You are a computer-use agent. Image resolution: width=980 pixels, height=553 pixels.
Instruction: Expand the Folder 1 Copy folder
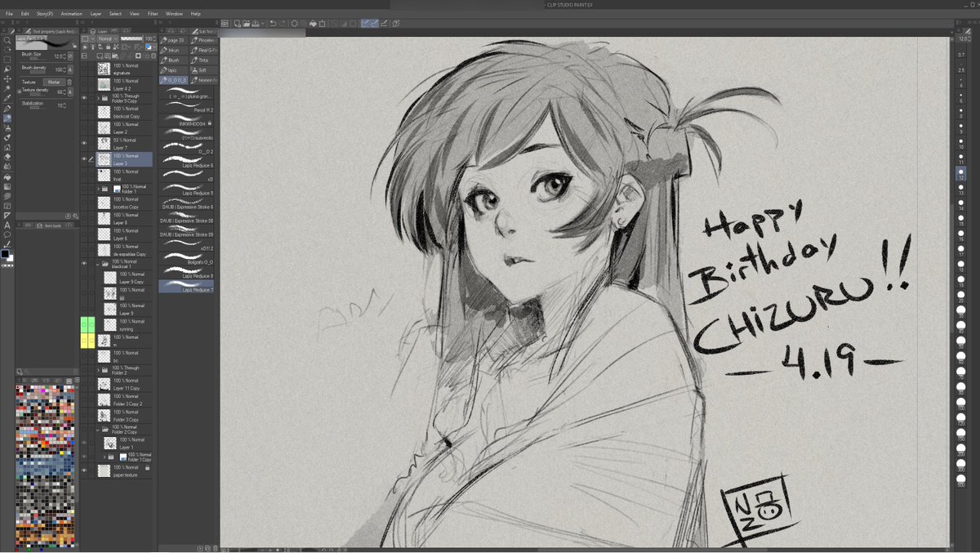pyautogui.click(x=105, y=457)
